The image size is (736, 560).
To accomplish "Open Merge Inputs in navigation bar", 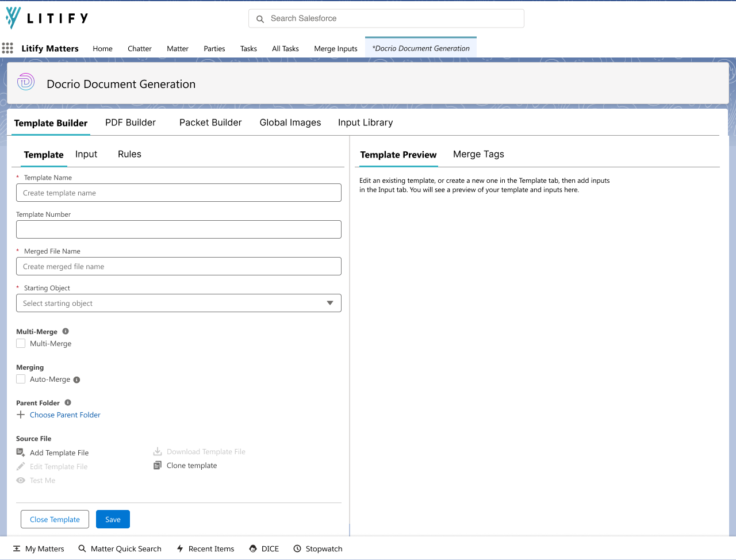I will 336,49.
